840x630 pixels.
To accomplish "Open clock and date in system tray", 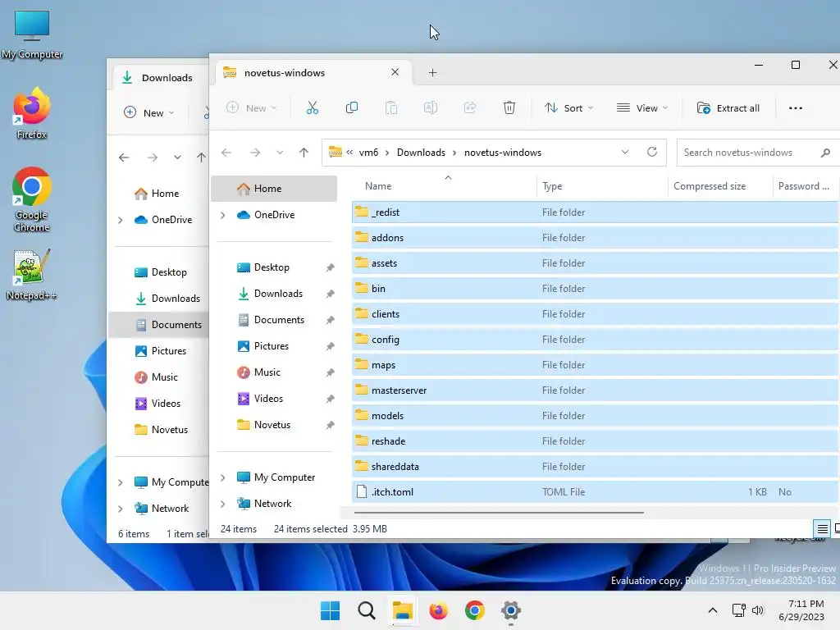I will click(801, 610).
